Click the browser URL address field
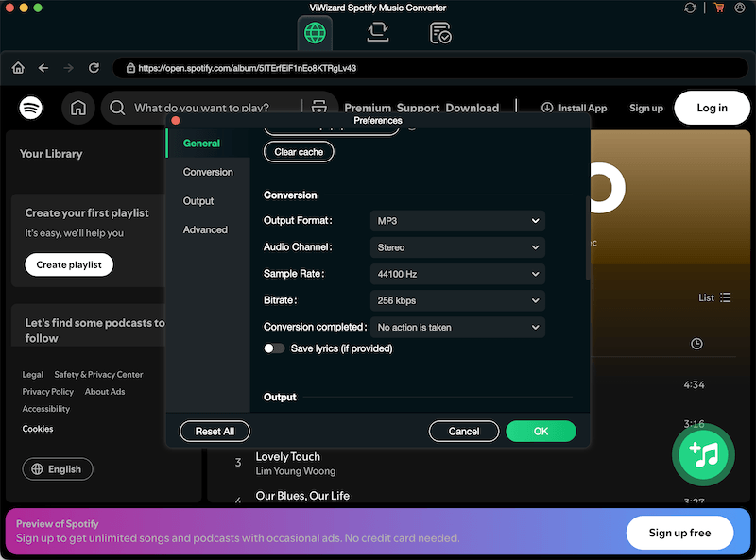 point(430,68)
